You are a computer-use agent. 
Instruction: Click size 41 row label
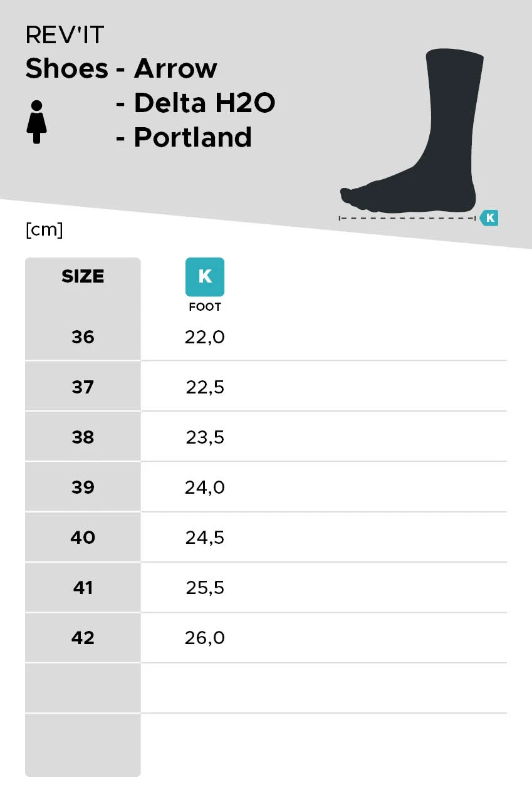tap(83, 588)
